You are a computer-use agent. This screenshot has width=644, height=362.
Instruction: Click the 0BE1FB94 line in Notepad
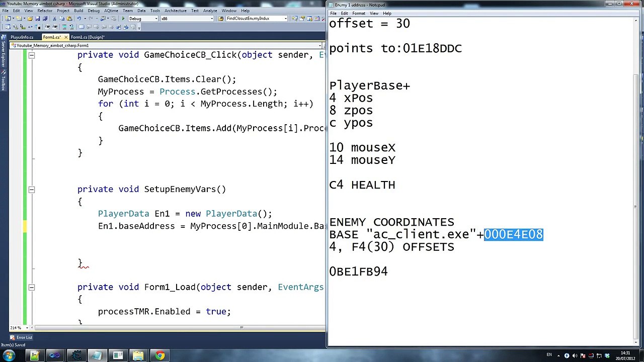358,271
